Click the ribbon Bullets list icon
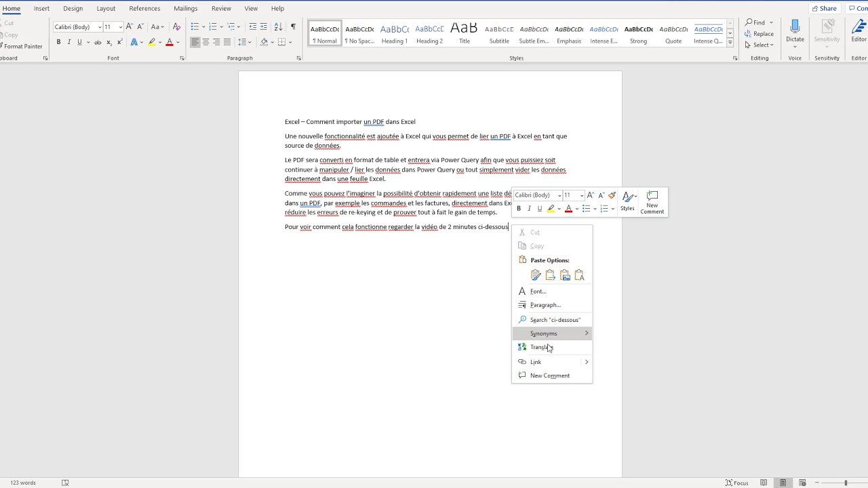The width and height of the screenshot is (868, 488). click(195, 26)
